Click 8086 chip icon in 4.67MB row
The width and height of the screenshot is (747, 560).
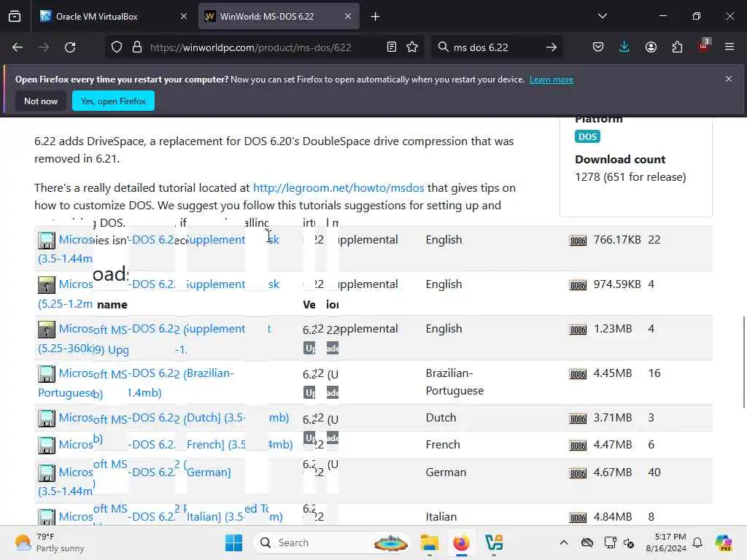(x=578, y=473)
